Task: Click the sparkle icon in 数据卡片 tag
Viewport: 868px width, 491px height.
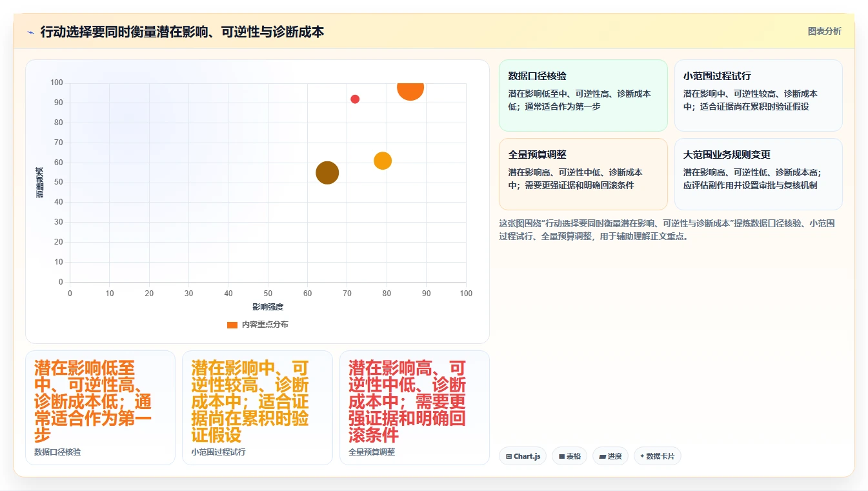Action: point(642,456)
